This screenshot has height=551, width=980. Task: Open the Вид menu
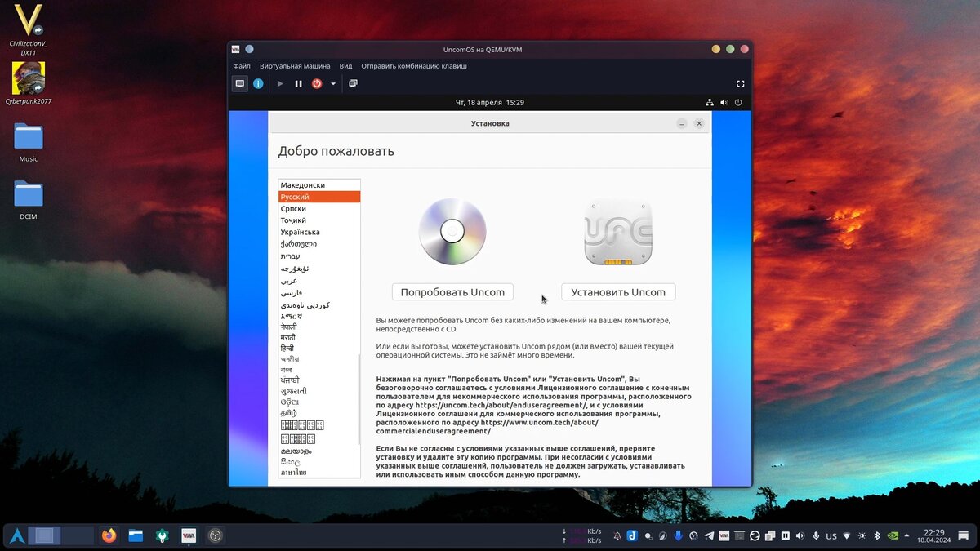pyautogui.click(x=346, y=65)
